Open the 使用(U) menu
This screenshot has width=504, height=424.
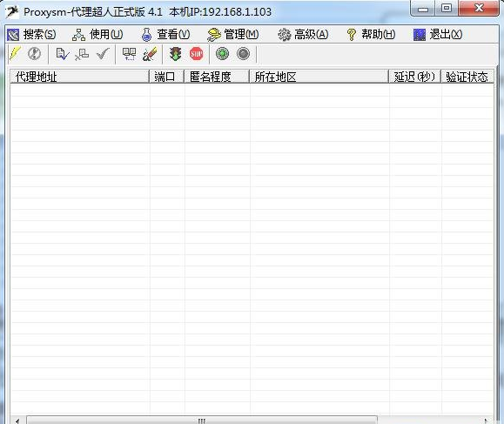point(97,35)
